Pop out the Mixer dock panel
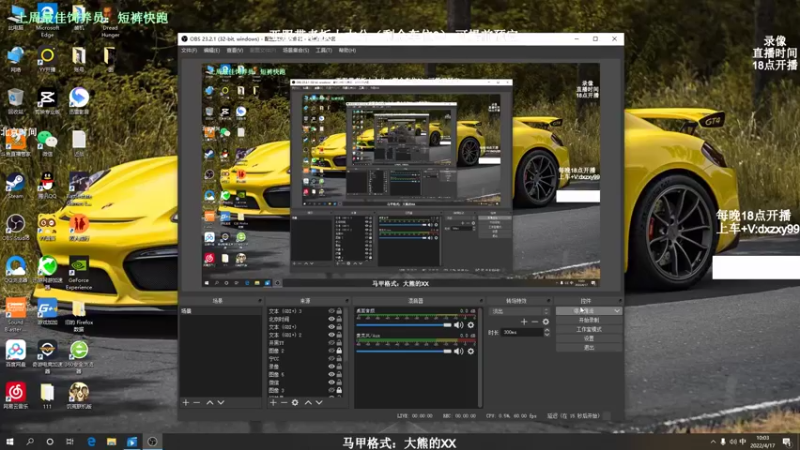This screenshot has height=450, width=800. click(x=480, y=301)
